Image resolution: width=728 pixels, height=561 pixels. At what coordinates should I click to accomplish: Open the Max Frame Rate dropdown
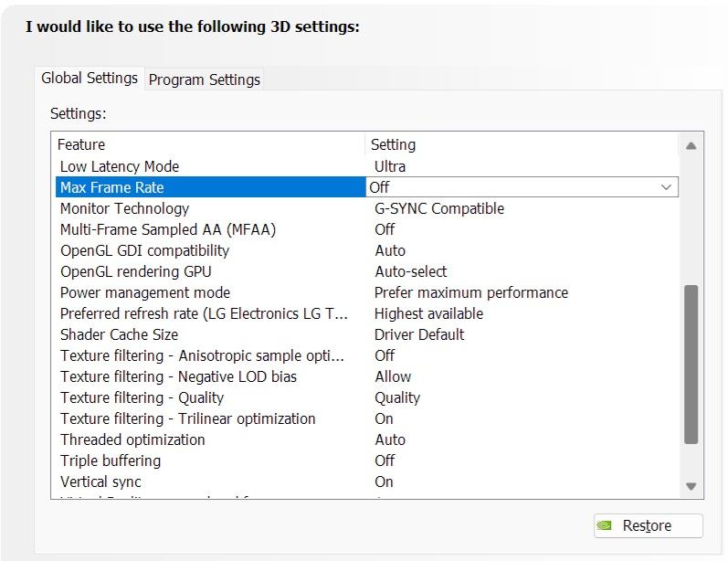(x=666, y=187)
